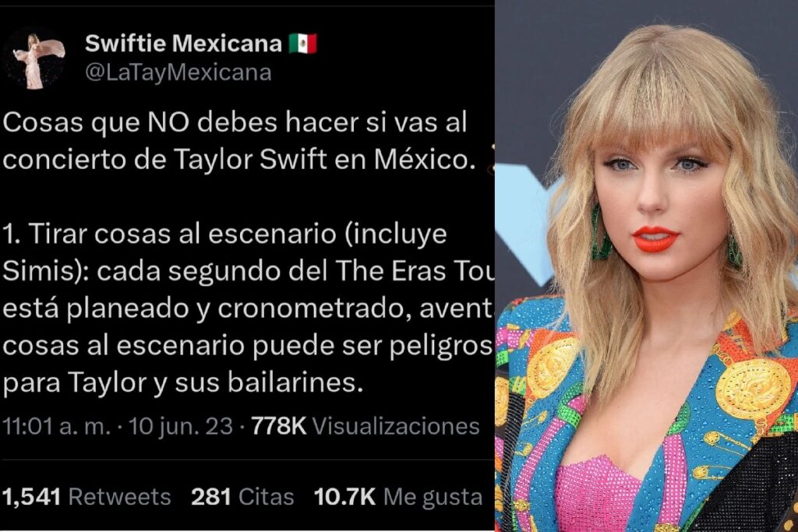Open the @LaTayMexicana handle link
The image size is (798, 532).
[178, 72]
